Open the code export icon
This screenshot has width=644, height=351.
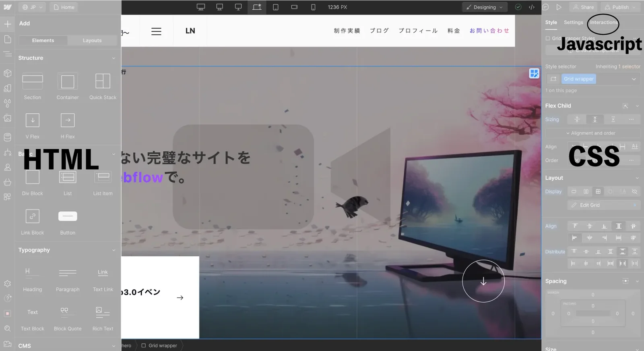532,7
